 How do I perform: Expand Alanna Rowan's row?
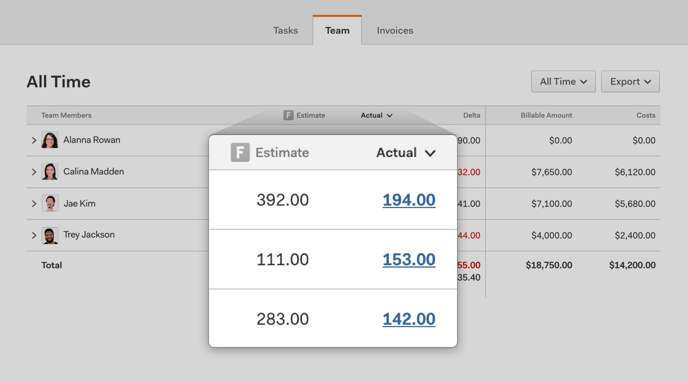[x=34, y=140]
